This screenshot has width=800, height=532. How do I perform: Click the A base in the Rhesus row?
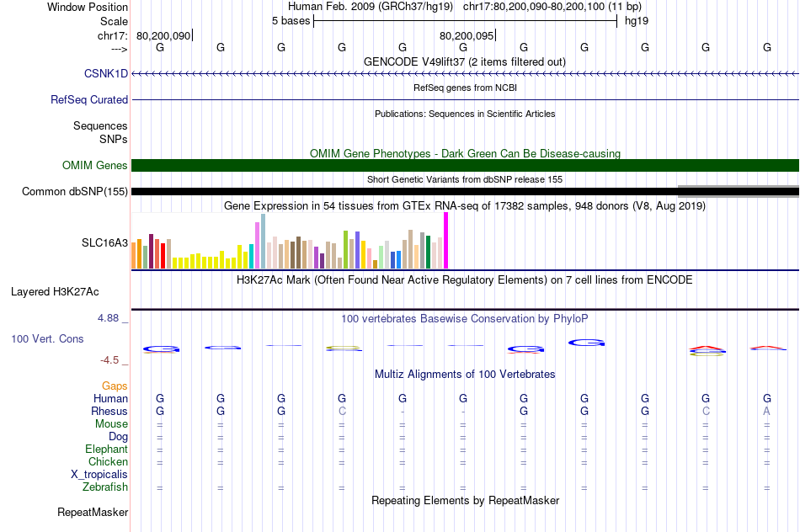766,411
